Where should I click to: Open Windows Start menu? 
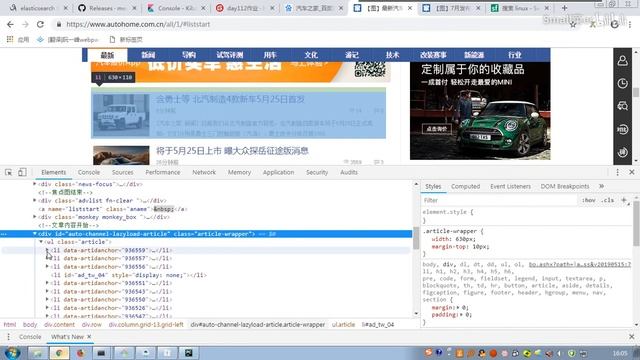(12, 353)
